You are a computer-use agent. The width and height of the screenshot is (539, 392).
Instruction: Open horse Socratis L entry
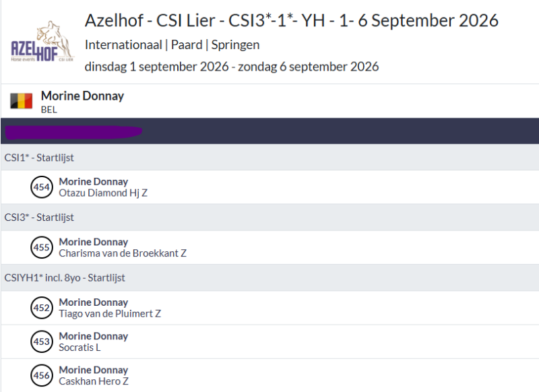point(80,348)
